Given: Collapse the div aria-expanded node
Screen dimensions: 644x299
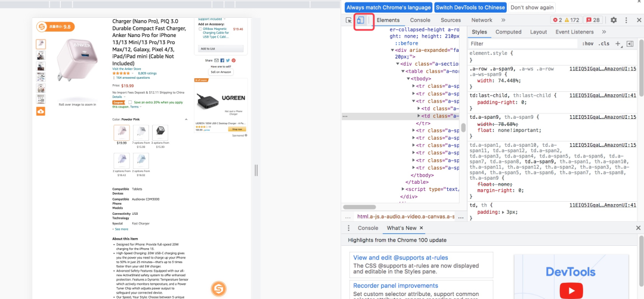Looking at the screenshot, I should [392, 50].
